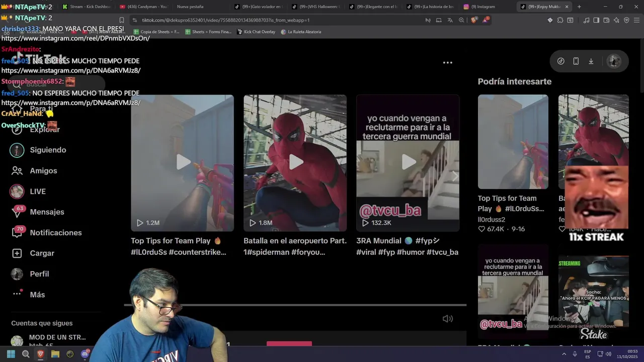Viewport: 644px width, 362px height.
Task: Open Brave Rewards triangle icon
Action: click(x=486, y=20)
